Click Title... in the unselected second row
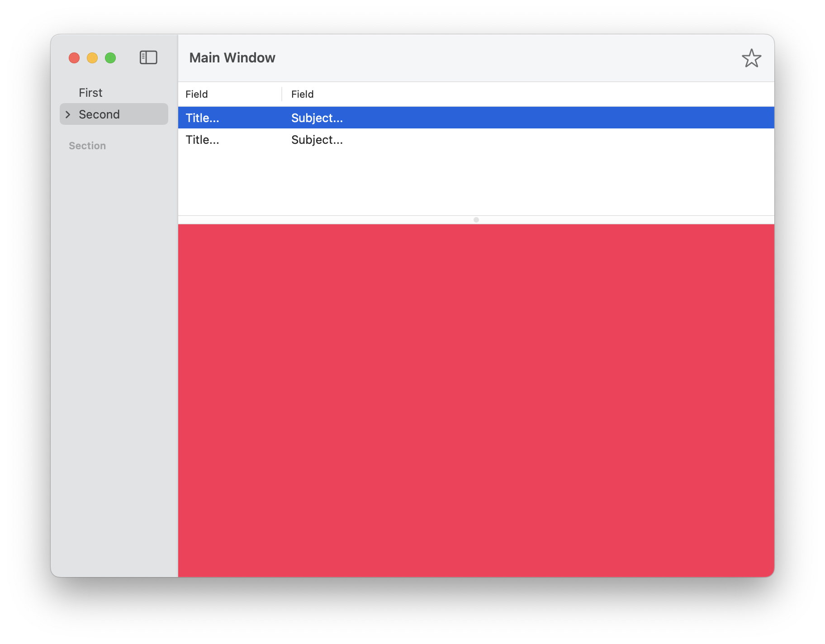Image resolution: width=825 pixels, height=644 pixels. [202, 140]
